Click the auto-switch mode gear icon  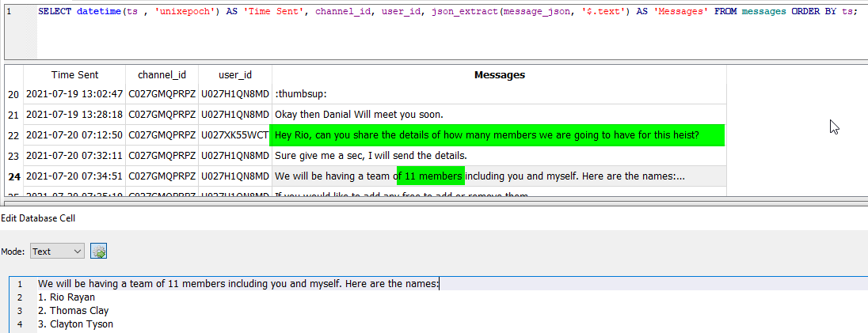click(98, 252)
